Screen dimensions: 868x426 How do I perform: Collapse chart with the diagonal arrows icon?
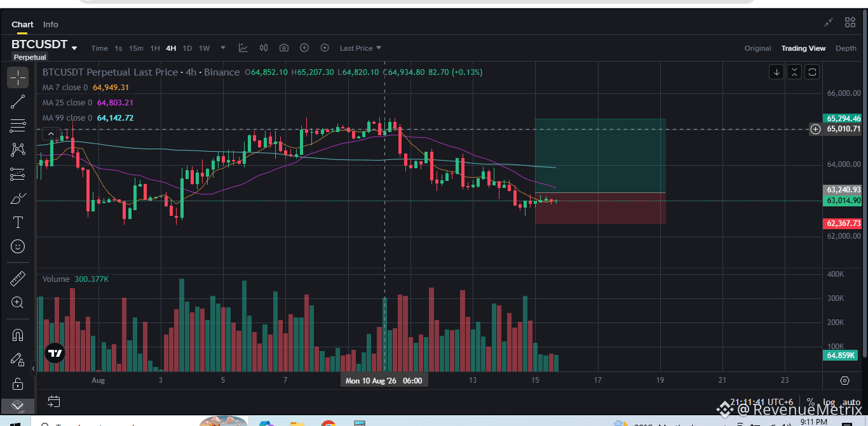[x=829, y=23]
